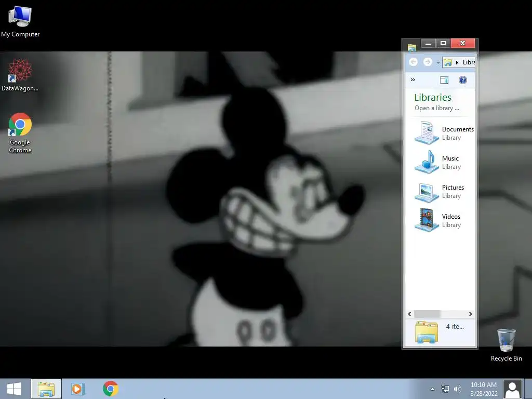Open the network status tray icon
The height and width of the screenshot is (399, 532).
click(445, 389)
